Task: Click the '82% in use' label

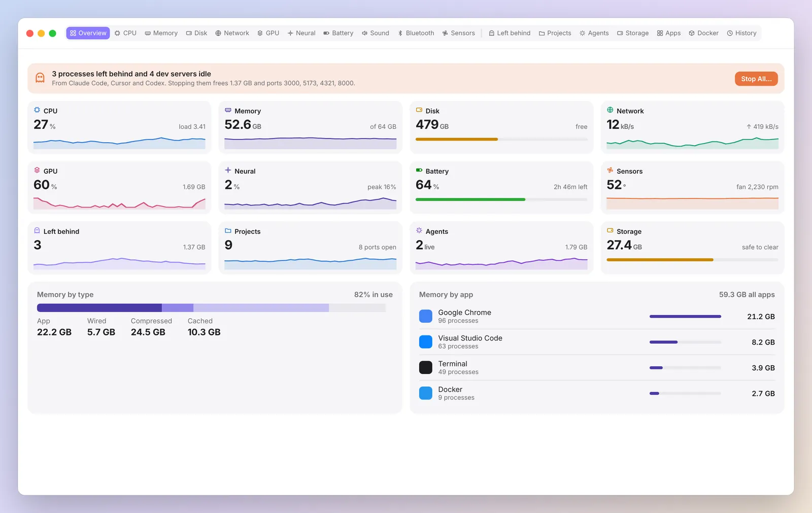Action: coord(374,294)
